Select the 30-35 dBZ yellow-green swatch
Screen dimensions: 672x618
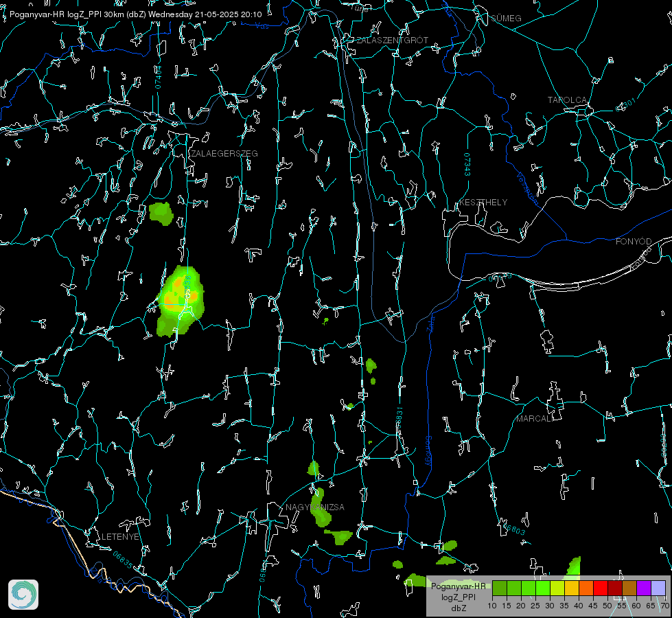tap(557, 588)
